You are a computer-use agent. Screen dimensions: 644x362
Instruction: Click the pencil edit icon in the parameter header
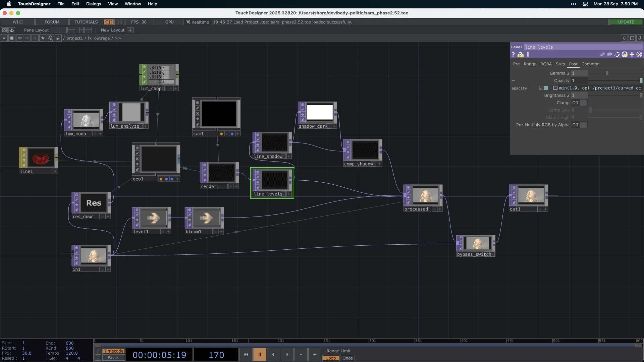tap(602, 54)
